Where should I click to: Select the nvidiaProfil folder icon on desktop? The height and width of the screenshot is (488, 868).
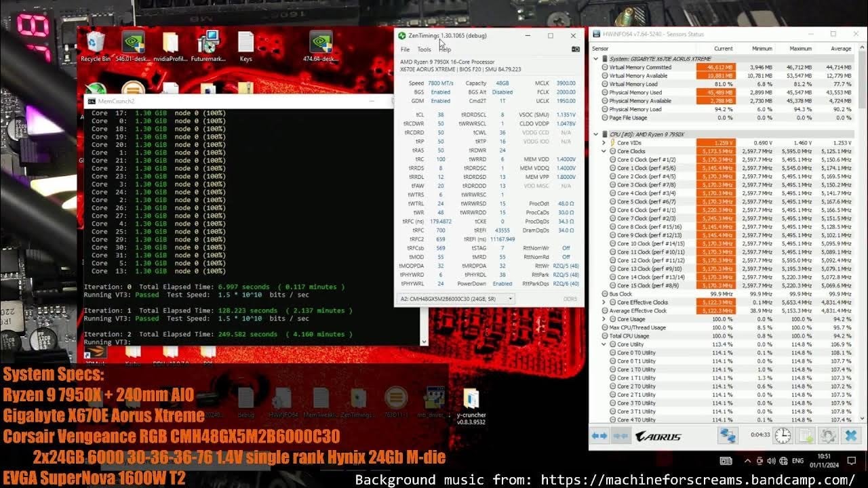(170, 47)
